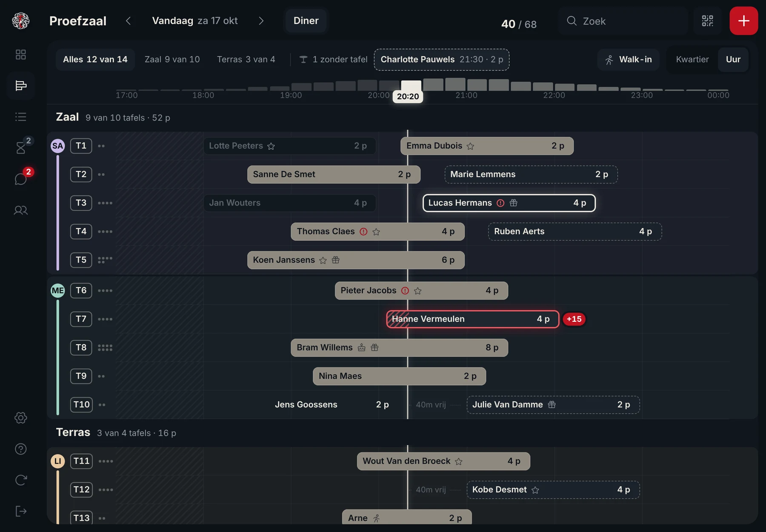Image resolution: width=766 pixels, height=532 pixels.
Task: Click the 20:20 current time marker
Action: 408,97
